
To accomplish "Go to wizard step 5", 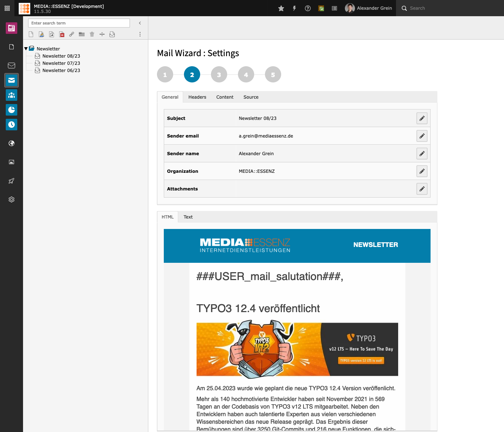I will (273, 75).
